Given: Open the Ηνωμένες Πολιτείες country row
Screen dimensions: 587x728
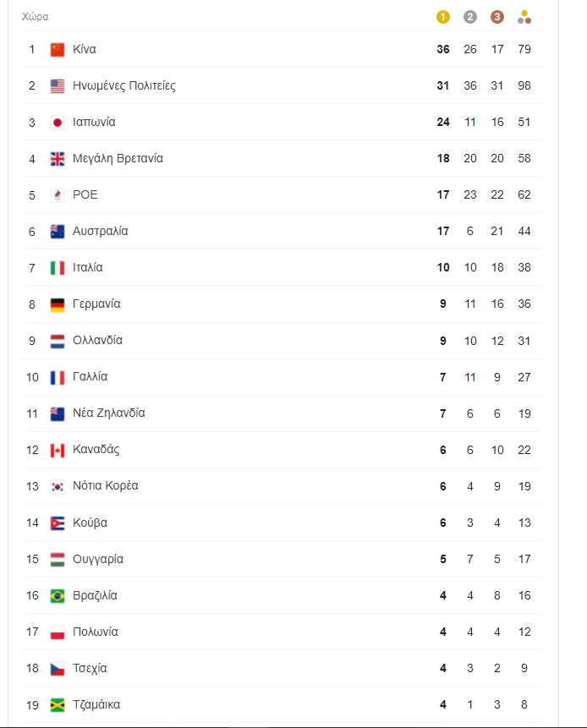Looking at the screenshot, I should (x=124, y=85).
